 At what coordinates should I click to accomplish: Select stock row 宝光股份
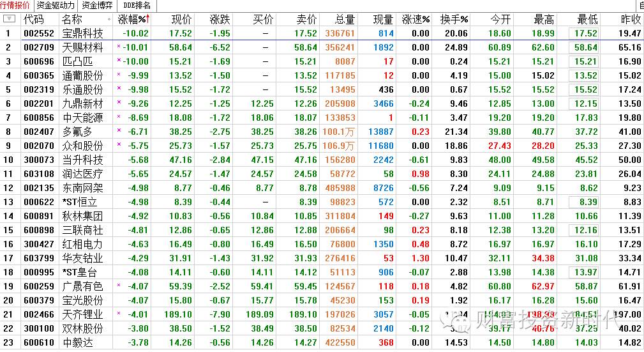pos(322,300)
